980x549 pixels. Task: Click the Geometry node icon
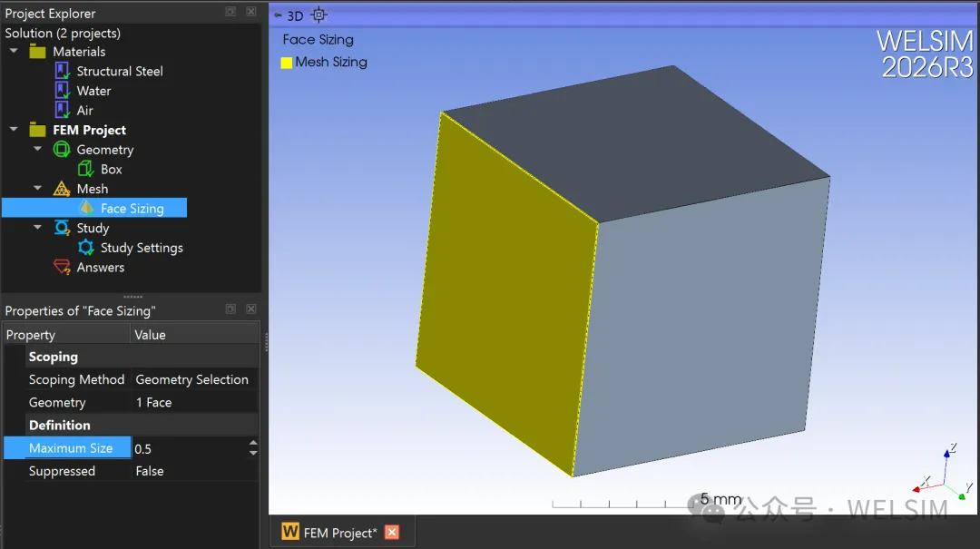coord(62,150)
